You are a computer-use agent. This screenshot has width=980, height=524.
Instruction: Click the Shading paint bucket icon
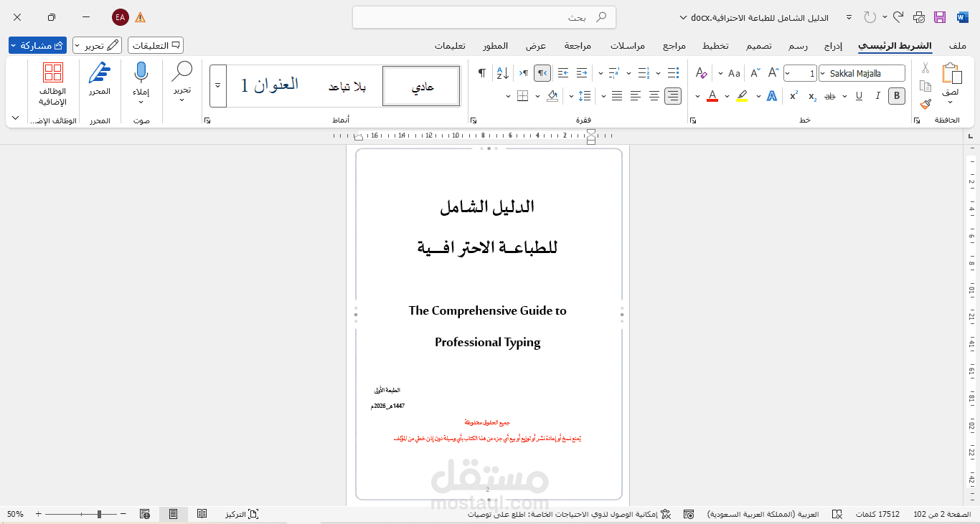click(552, 95)
